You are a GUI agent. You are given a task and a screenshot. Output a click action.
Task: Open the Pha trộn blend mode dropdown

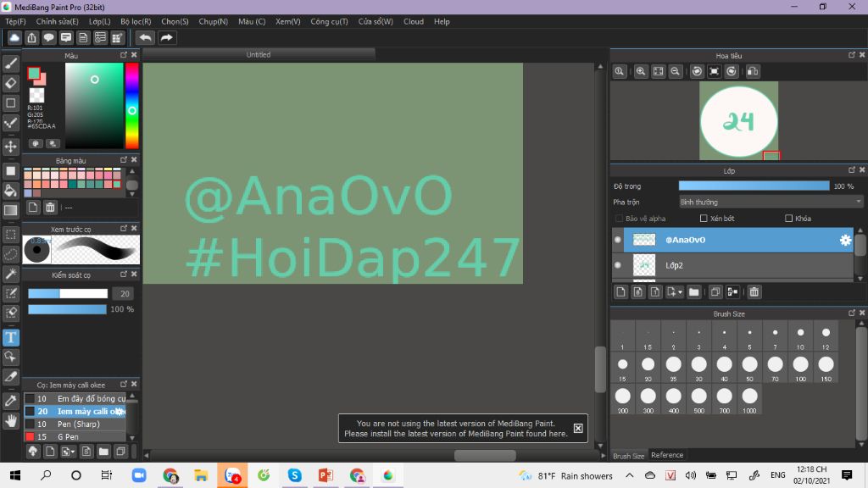pyautogui.click(x=771, y=202)
